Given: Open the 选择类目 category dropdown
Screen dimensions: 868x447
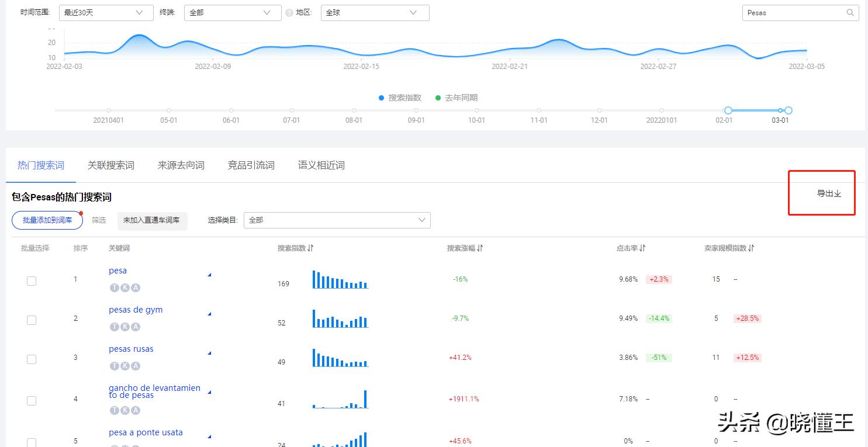Looking at the screenshot, I should [x=337, y=220].
